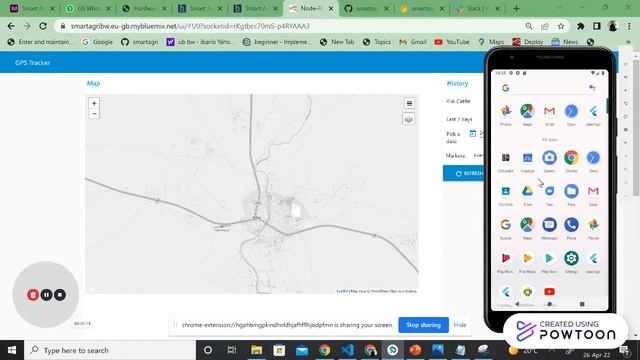This screenshot has height=360, width=640.
Task: Open the Drive app on the phone
Action: pyautogui.click(x=527, y=191)
